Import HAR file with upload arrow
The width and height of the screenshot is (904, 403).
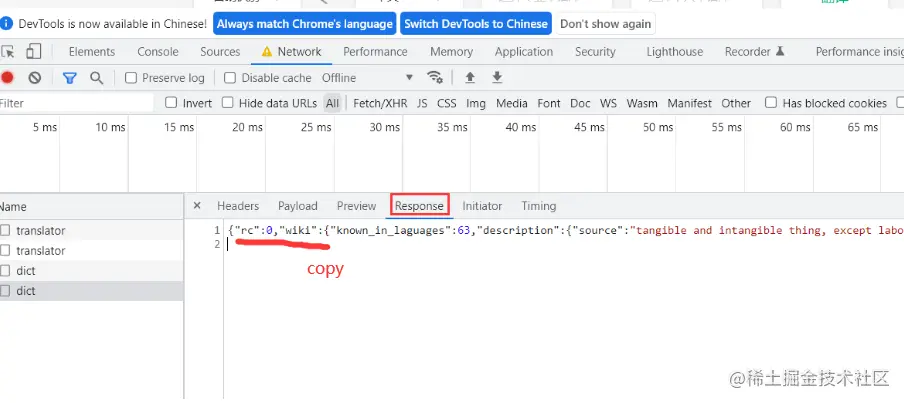pyautogui.click(x=470, y=77)
